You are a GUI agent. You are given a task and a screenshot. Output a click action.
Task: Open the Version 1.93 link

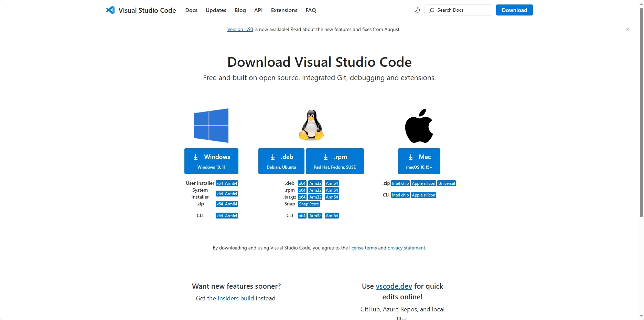(240, 30)
